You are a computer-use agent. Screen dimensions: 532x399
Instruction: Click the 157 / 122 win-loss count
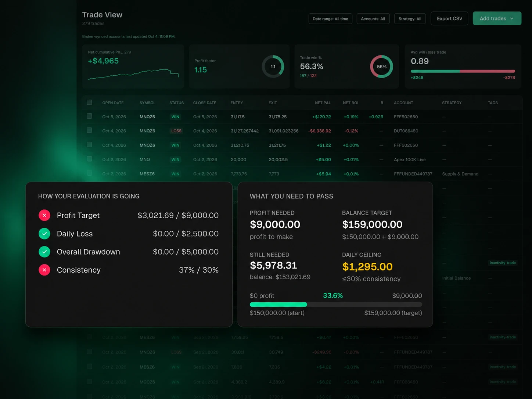point(308,76)
